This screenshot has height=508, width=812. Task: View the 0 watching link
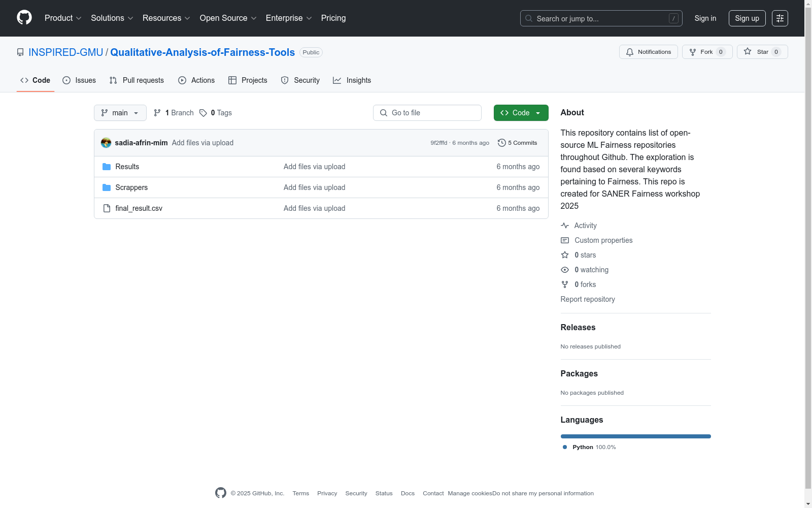585,270
